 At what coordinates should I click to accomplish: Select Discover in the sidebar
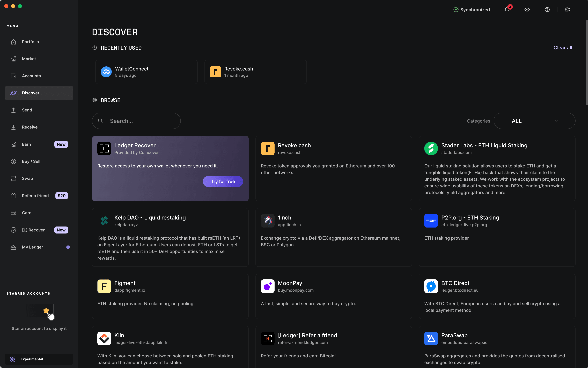coord(39,93)
